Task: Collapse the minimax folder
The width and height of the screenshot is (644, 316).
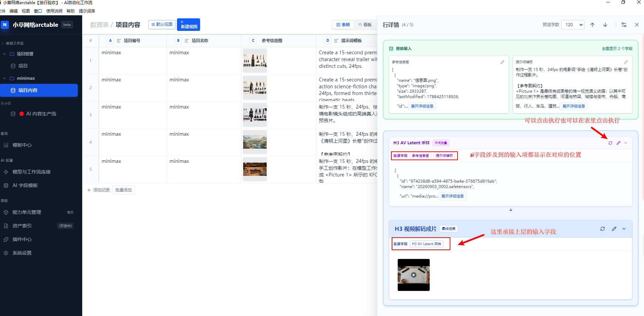Action: tap(4, 78)
